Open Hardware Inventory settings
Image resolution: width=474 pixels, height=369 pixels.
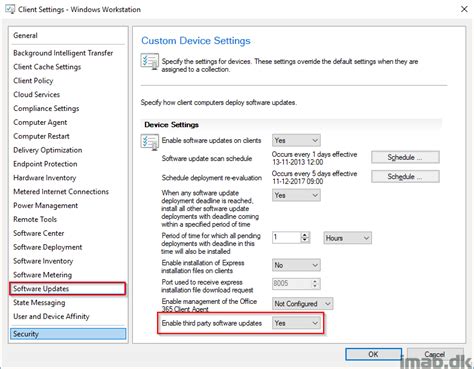45,178
